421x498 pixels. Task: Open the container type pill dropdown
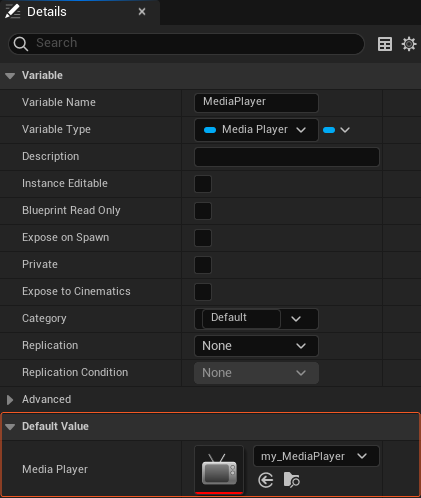(x=336, y=130)
